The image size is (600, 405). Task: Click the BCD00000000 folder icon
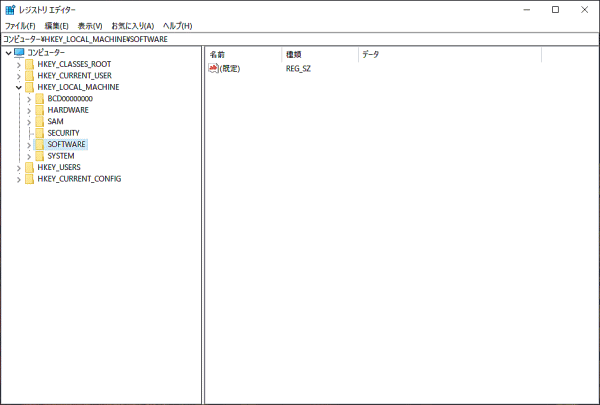click(x=39, y=98)
